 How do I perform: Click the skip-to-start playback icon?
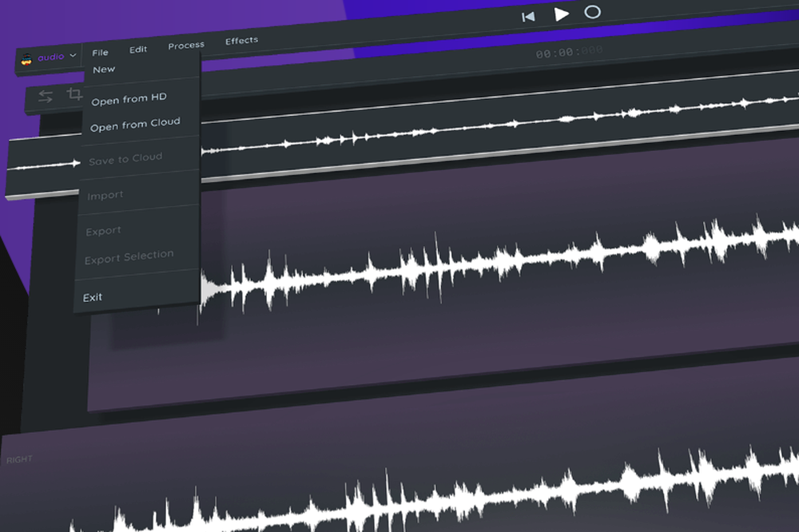528,17
